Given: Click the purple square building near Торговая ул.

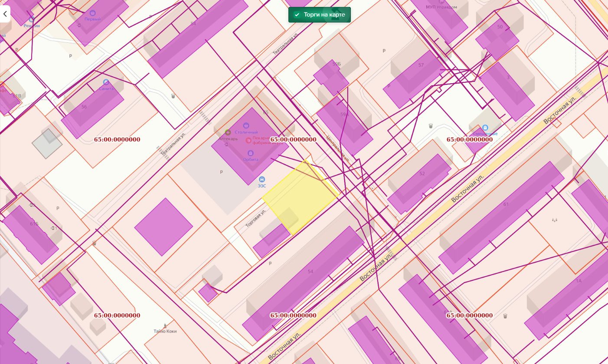Looking at the screenshot, I should click(x=163, y=227).
